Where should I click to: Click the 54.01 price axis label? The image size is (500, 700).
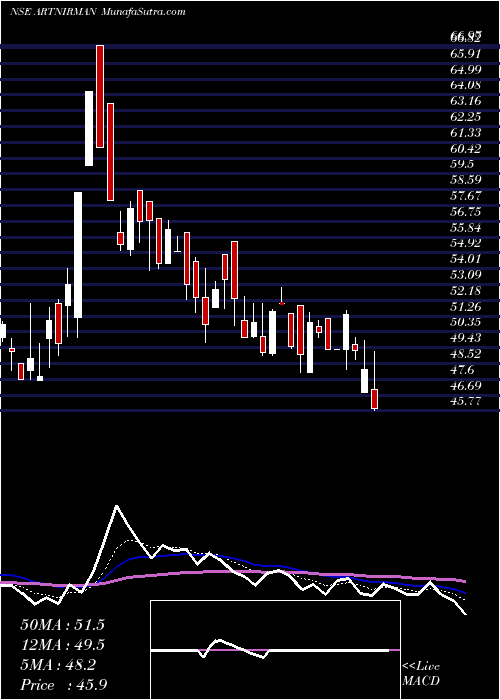pos(467,259)
